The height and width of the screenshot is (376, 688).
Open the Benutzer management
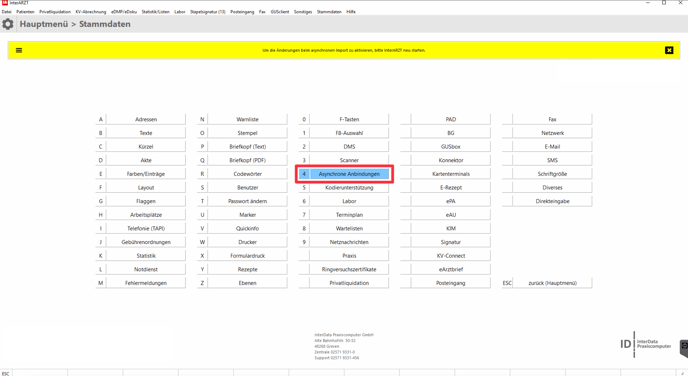(x=247, y=187)
